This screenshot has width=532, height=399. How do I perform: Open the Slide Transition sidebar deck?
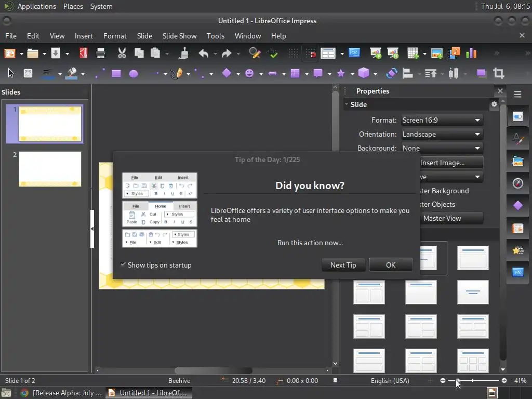[518, 228]
